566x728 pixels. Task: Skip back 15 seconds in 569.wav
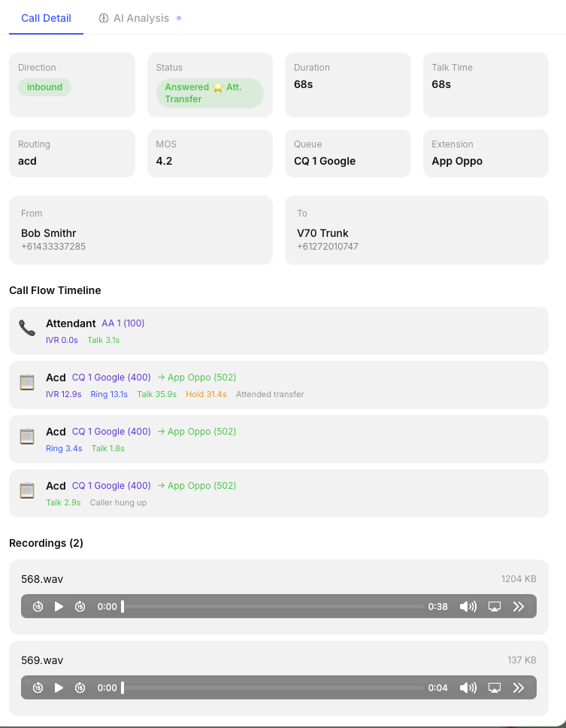coord(38,687)
